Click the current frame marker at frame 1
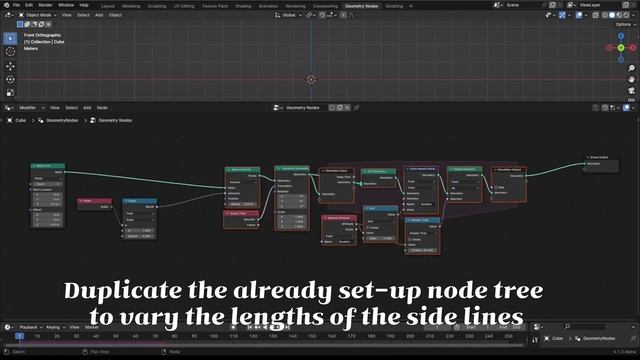Screen dimensions: 640x360 tap(19, 336)
